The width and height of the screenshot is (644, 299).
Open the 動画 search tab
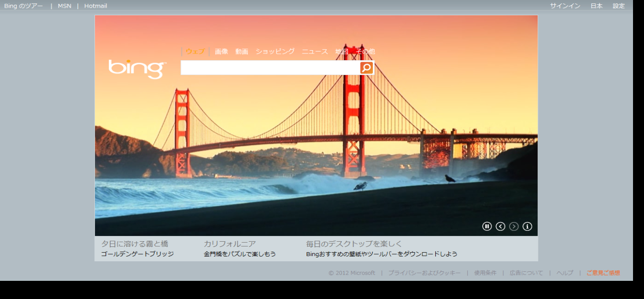pyautogui.click(x=242, y=52)
